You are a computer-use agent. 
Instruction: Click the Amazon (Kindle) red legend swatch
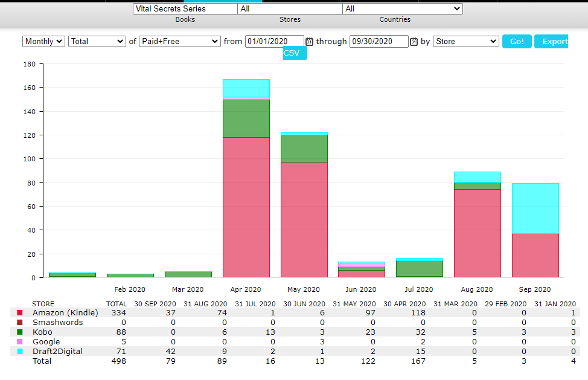coord(20,312)
